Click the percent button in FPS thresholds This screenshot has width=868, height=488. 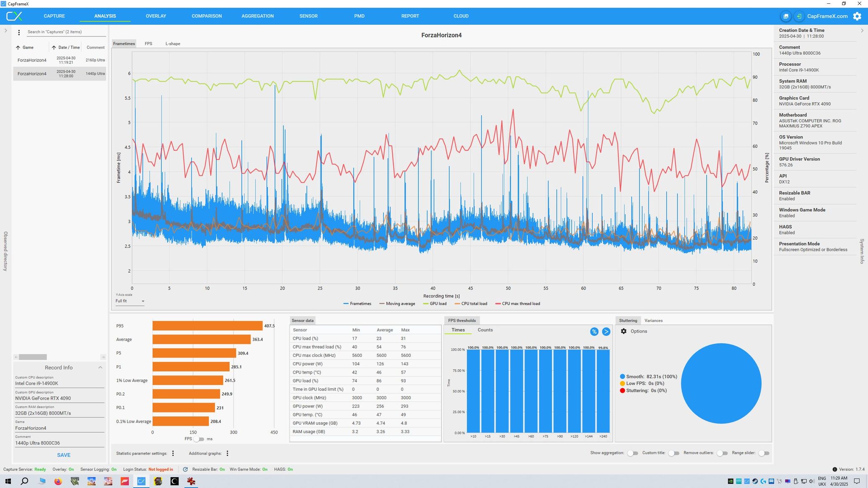[594, 332]
